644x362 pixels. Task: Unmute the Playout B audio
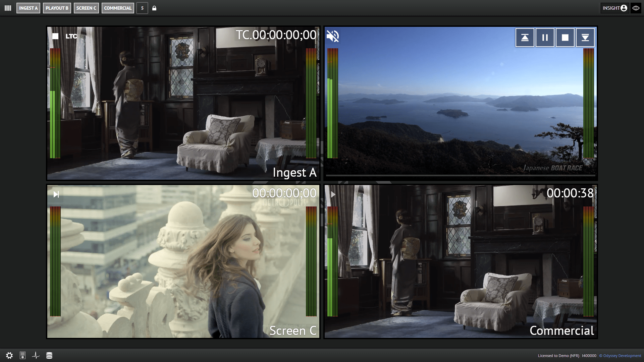(333, 36)
